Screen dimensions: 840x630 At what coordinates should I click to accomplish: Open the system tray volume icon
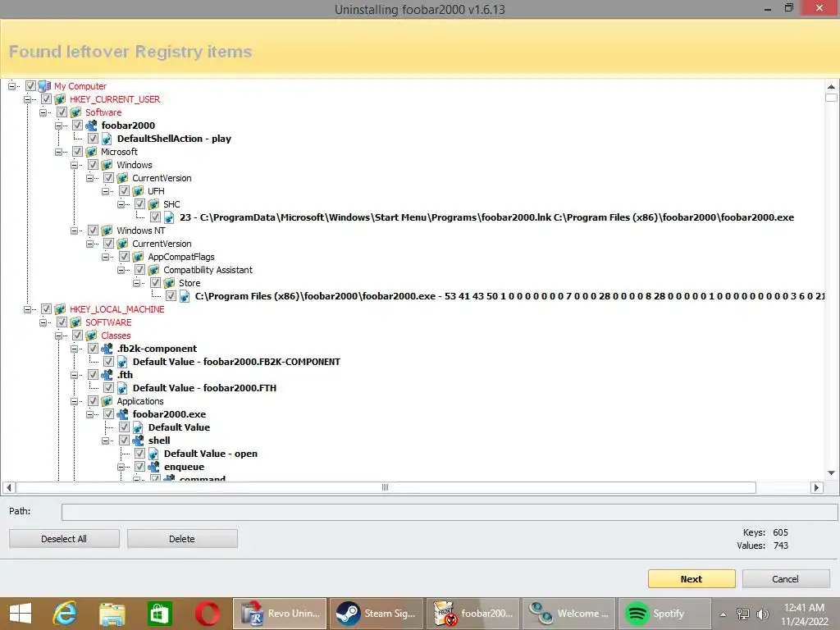point(763,614)
